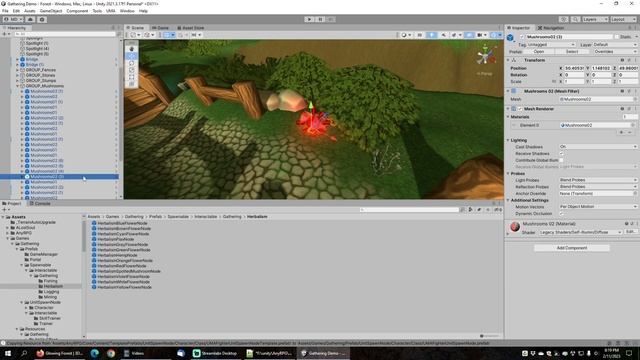Select the Rect tool in scene overlay
This screenshot has height=360, width=640.
(131, 77)
